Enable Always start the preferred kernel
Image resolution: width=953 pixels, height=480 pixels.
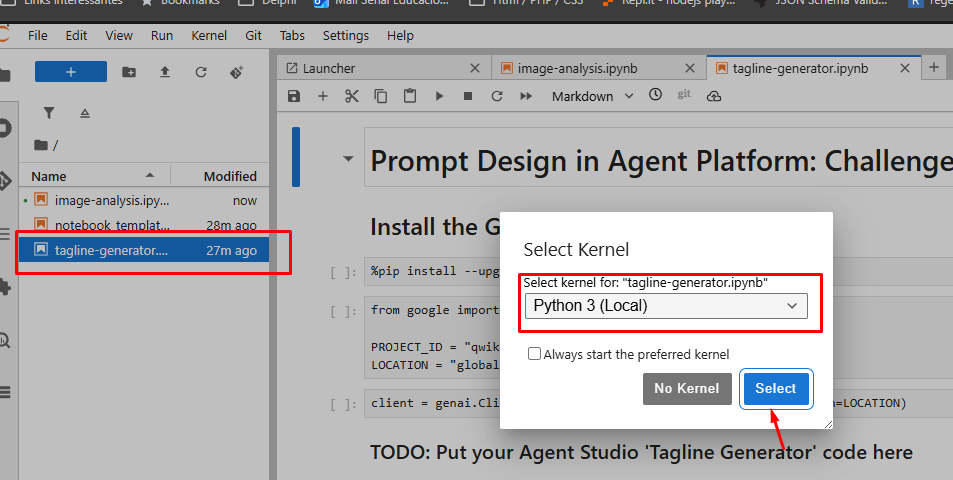coord(534,354)
